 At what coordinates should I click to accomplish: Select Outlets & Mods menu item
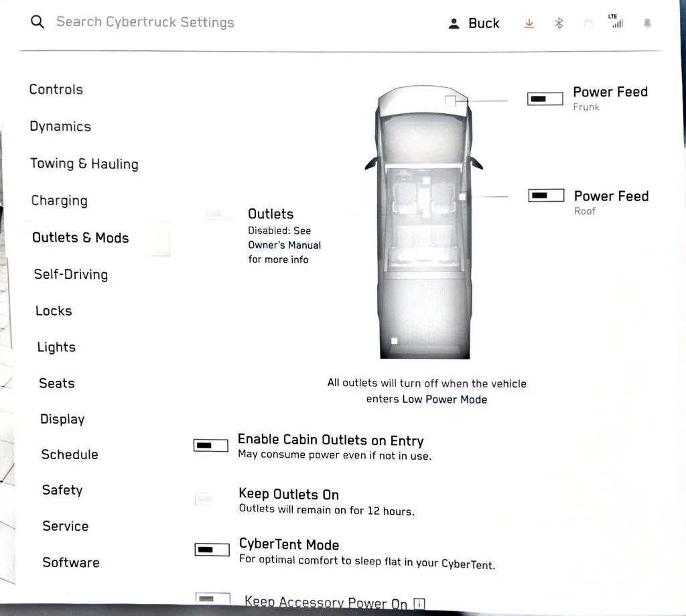click(x=80, y=238)
